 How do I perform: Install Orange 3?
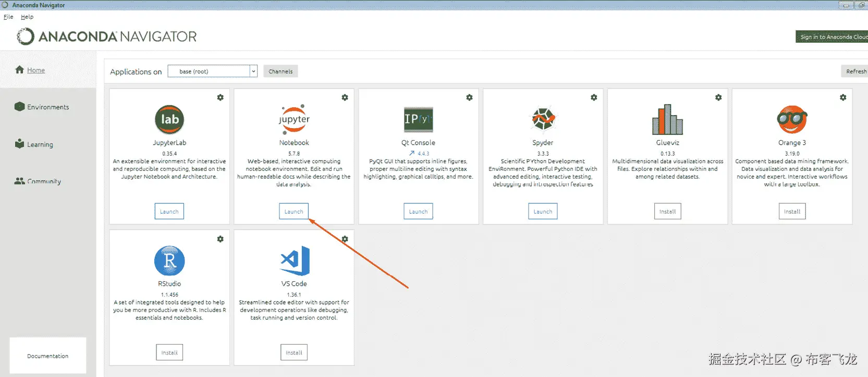792,211
